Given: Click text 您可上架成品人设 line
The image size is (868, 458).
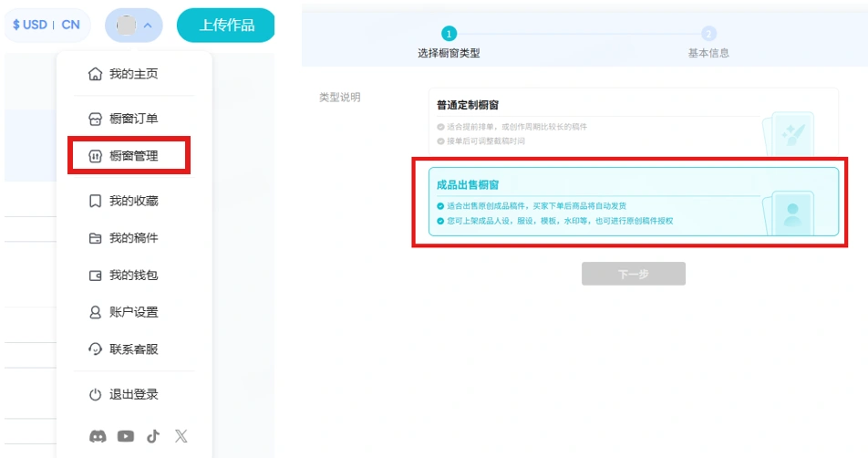Looking at the screenshot, I should [x=560, y=221].
